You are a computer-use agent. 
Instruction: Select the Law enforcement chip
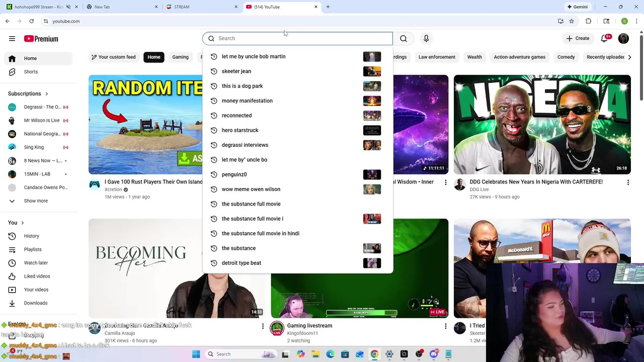(437, 57)
